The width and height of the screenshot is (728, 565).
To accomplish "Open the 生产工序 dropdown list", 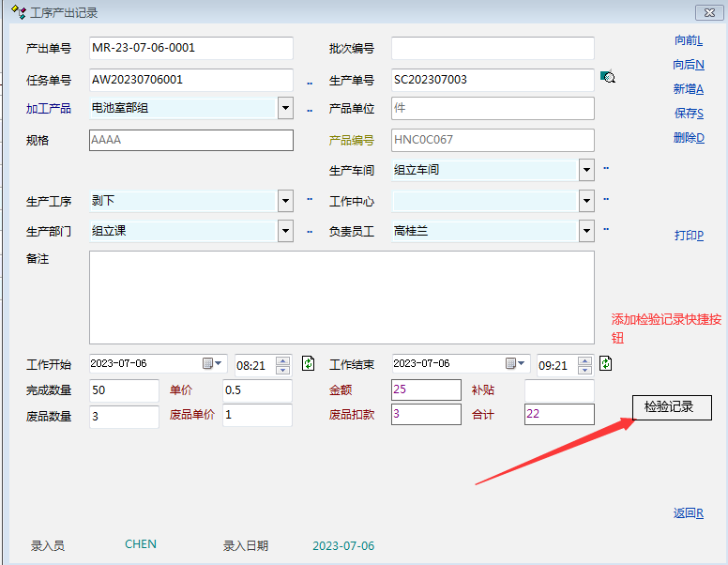I will (285, 201).
